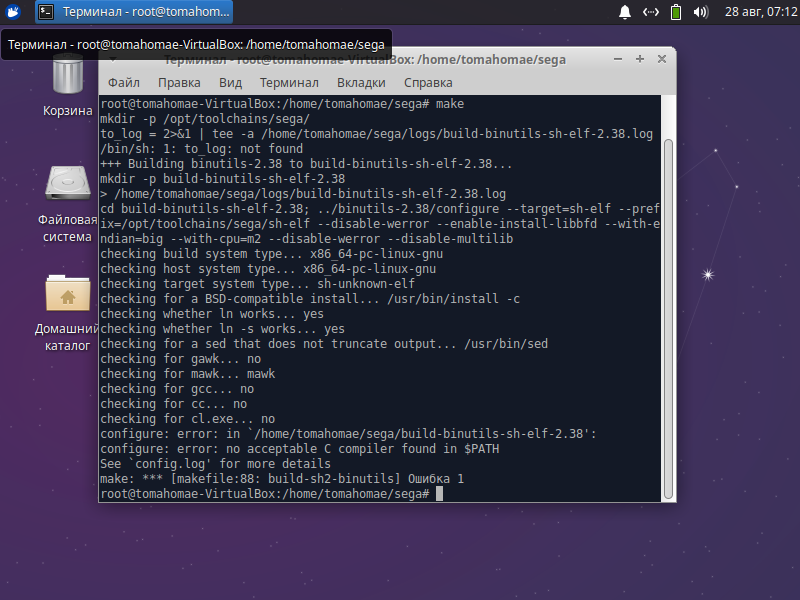Check the battery status icon
Viewport: 800px width, 600px height.
pos(676,12)
